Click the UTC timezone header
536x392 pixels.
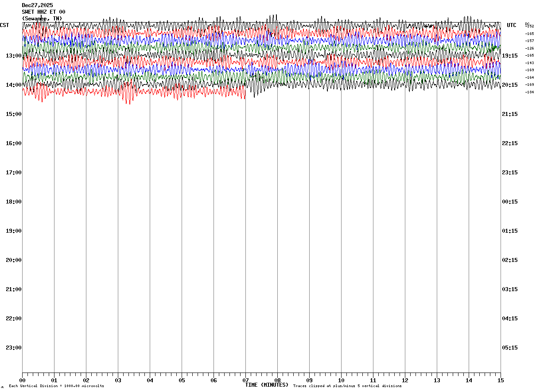pos(512,25)
